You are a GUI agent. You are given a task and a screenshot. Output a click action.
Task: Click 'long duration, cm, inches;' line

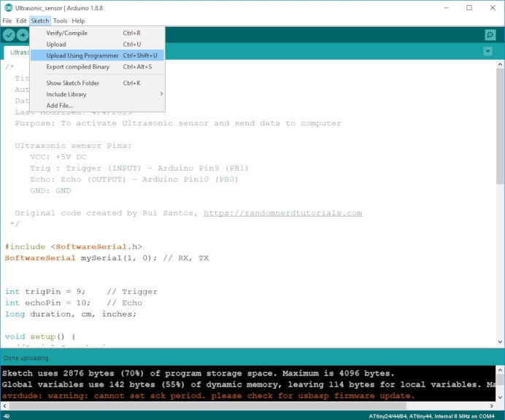(71, 314)
